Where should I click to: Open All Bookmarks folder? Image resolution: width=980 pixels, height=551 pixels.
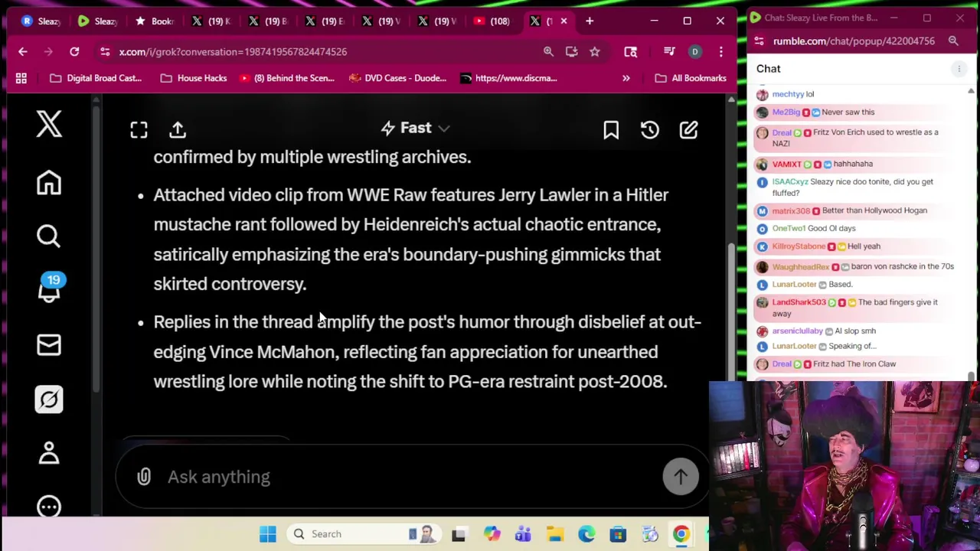click(691, 78)
